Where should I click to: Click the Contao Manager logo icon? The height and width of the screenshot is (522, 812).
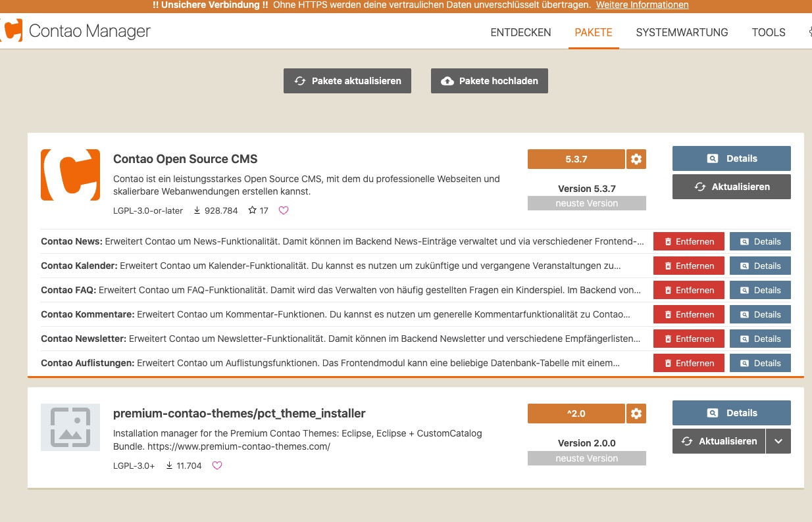pyautogui.click(x=12, y=31)
